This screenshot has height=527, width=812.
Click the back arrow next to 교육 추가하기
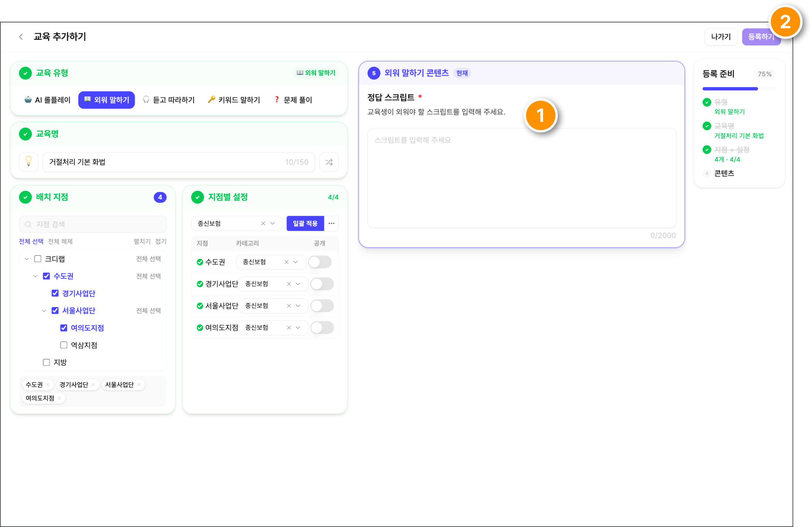[x=21, y=37]
